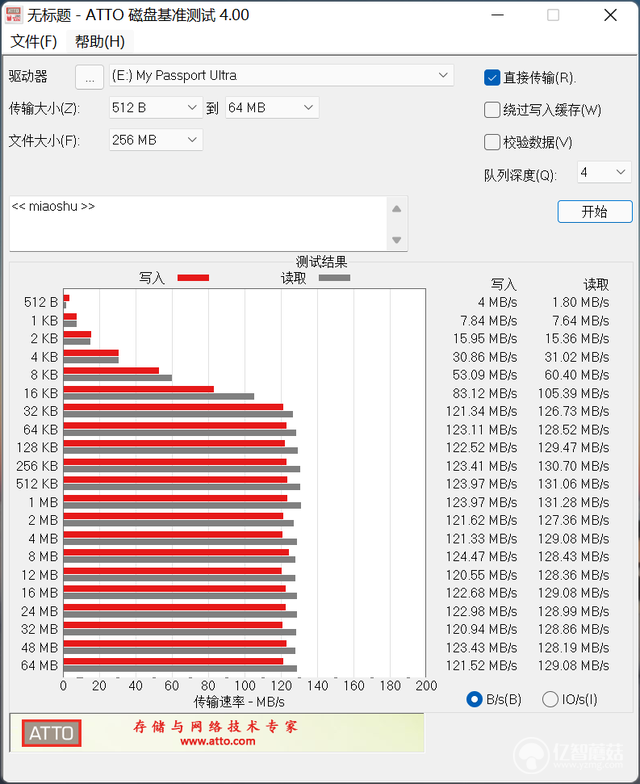The image size is (640, 784).
Task: Open the 帮助(H) menu
Action: pos(100,41)
